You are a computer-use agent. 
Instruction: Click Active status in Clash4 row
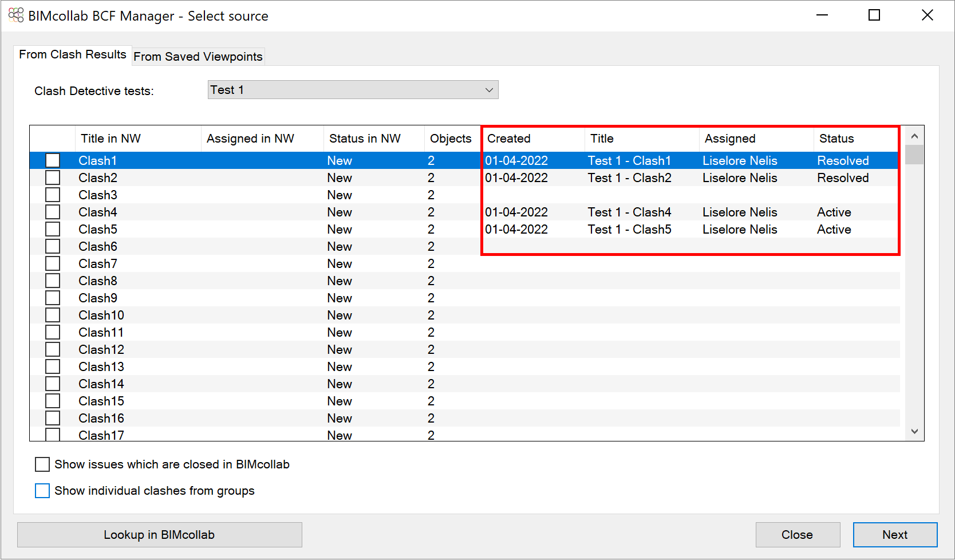[834, 212]
